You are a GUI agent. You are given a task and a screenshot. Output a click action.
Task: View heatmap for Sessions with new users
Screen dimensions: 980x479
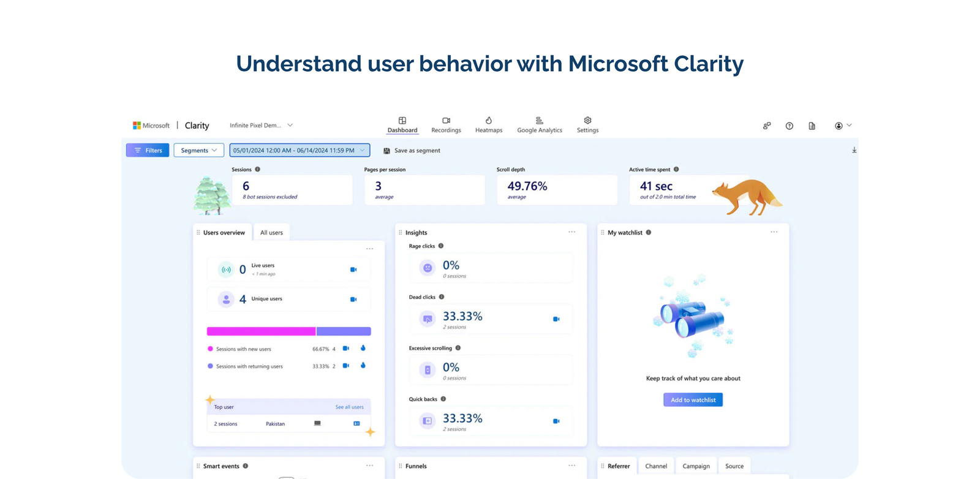point(363,348)
